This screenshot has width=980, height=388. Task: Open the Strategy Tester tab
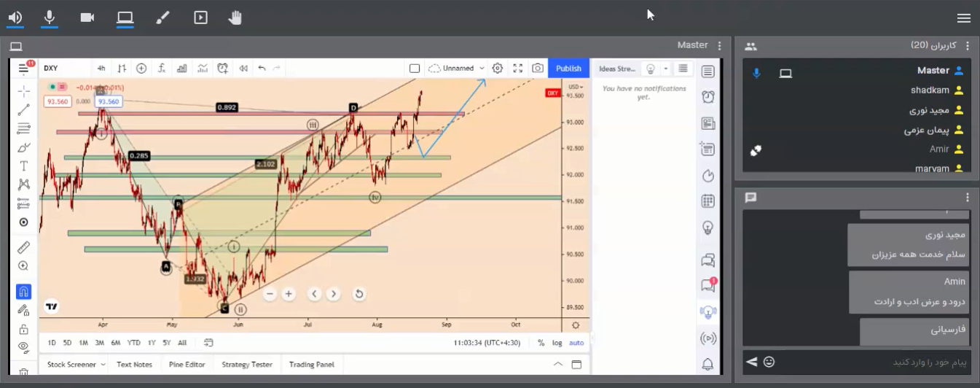[x=247, y=365]
